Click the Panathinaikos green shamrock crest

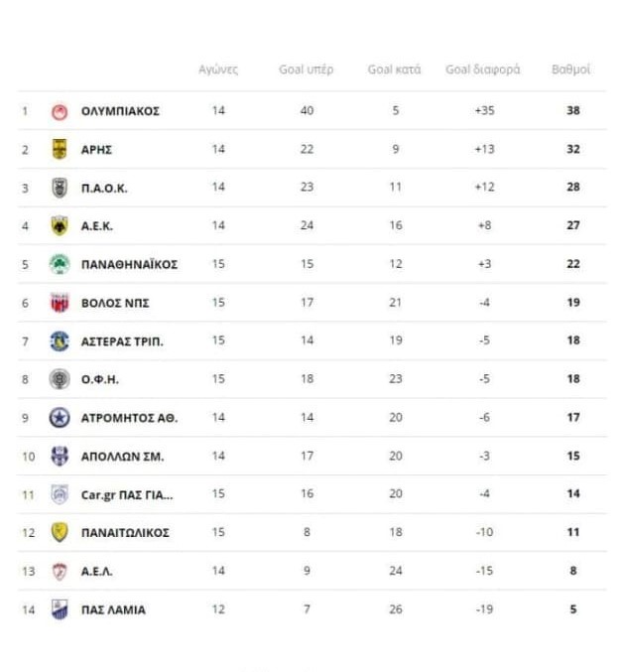click(60, 264)
